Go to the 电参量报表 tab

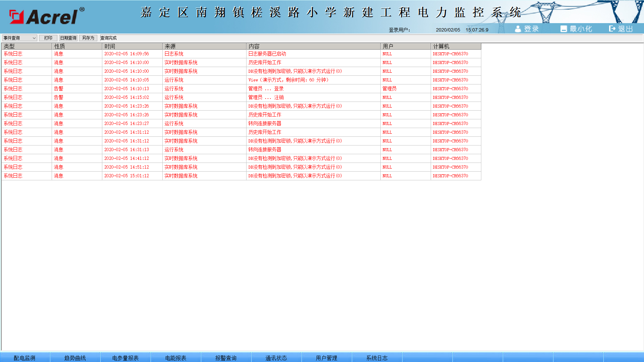pyautogui.click(x=125, y=358)
